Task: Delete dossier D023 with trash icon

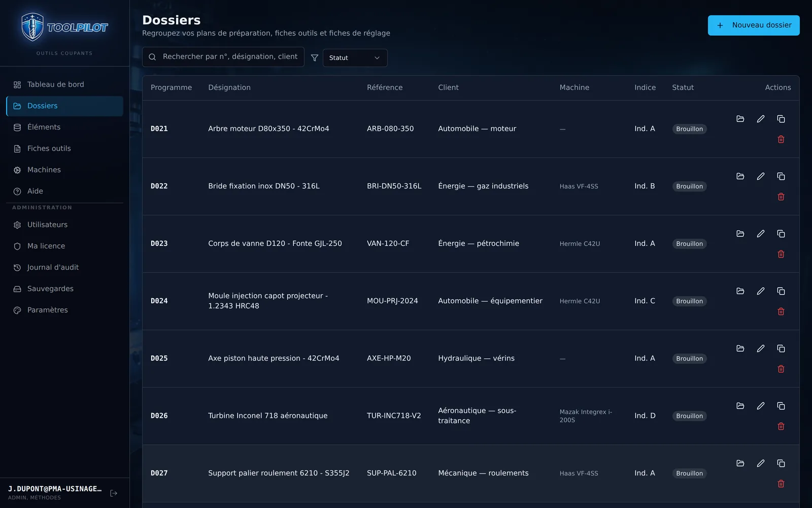Action: tap(781, 254)
